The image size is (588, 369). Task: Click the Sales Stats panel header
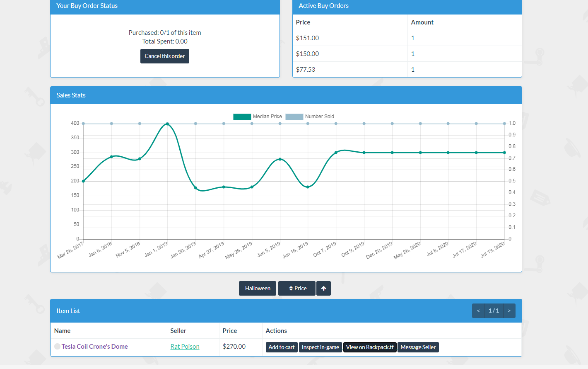[x=286, y=95]
